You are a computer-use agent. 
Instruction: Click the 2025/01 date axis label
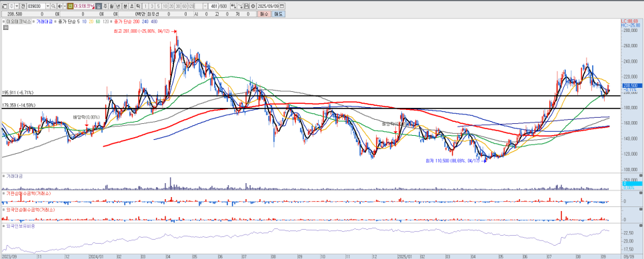click(x=405, y=256)
